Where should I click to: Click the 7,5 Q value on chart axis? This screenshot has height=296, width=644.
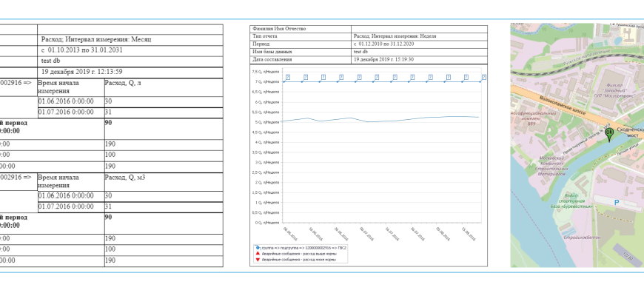tap(266, 72)
